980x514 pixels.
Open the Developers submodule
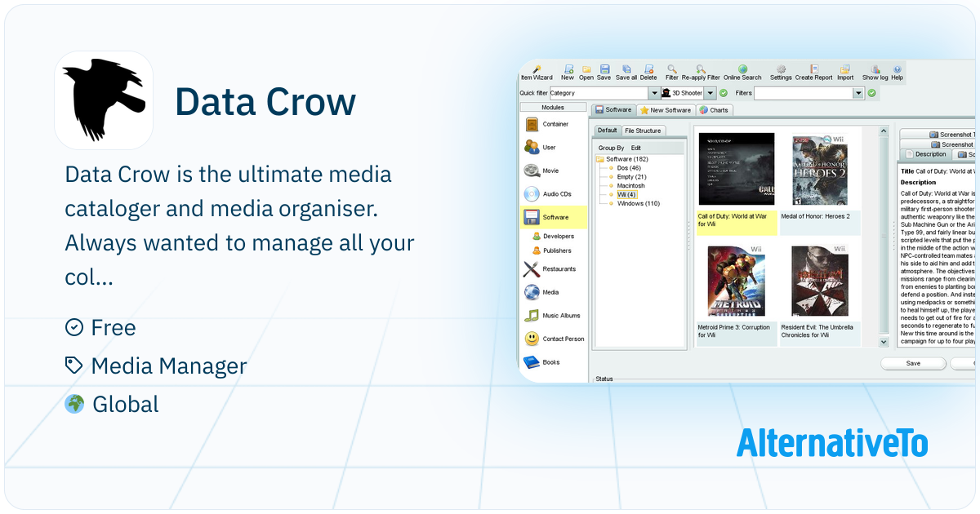click(x=552, y=236)
